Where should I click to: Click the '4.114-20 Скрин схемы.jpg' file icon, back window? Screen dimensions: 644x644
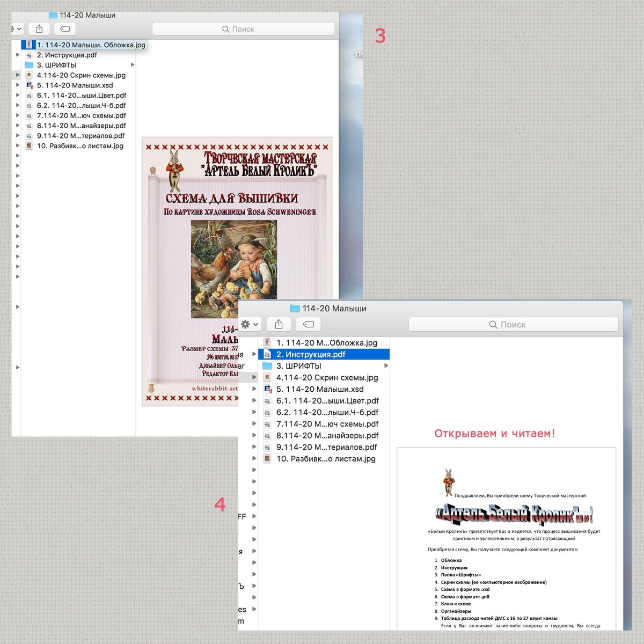pos(29,75)
